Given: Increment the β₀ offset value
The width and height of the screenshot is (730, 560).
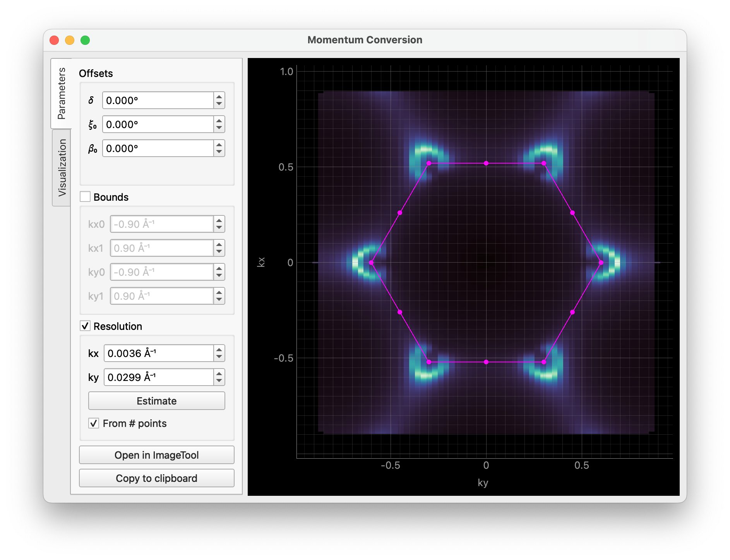Looking at the screenshot, I should coord(219,145).
